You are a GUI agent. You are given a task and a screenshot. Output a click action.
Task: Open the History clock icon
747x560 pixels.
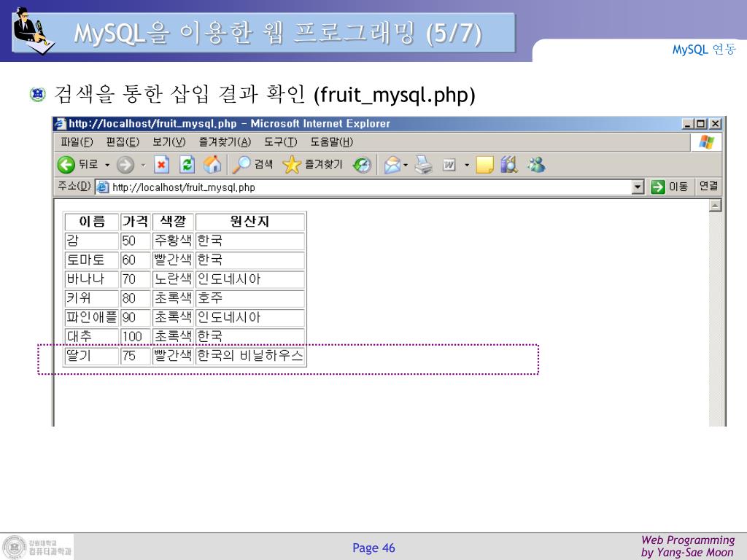(362, 165)
